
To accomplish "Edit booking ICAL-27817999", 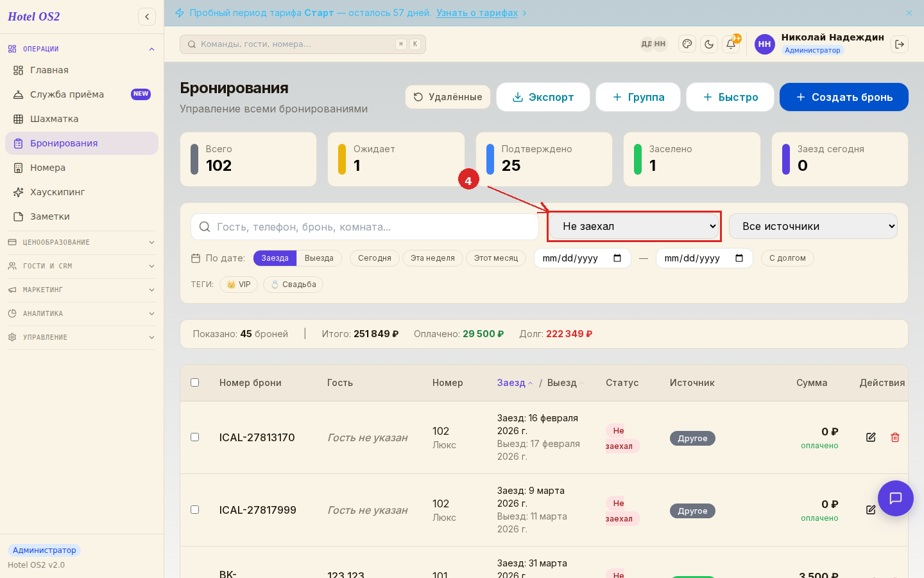I will click(871, 510).
